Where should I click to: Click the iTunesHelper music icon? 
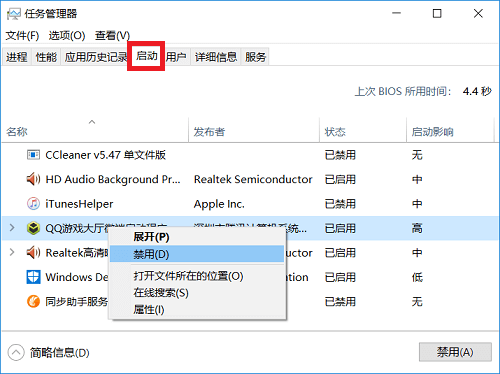pyautogui.click(x=33, y=204)
